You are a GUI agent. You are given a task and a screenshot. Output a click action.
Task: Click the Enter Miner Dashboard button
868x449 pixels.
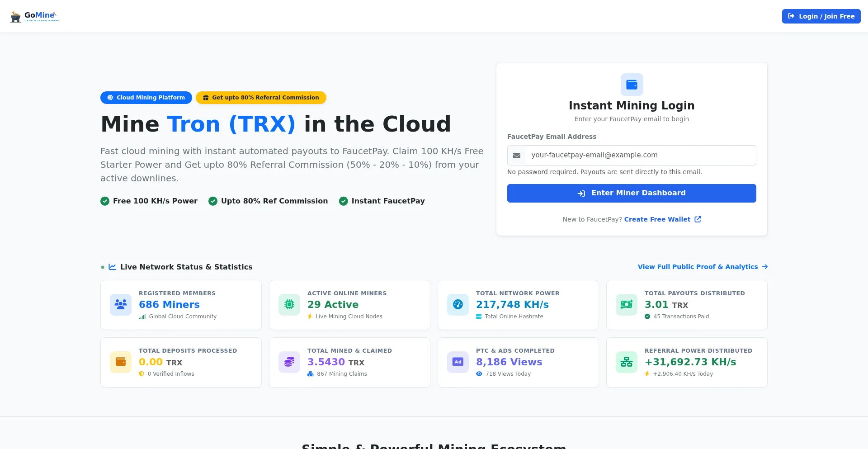pos(632,193)
